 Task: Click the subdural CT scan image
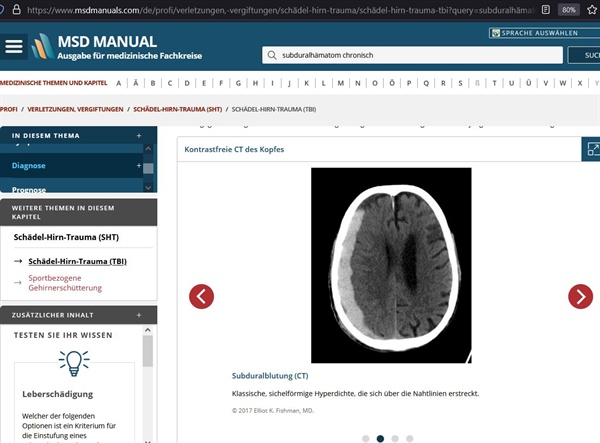[x=391, y=265]
